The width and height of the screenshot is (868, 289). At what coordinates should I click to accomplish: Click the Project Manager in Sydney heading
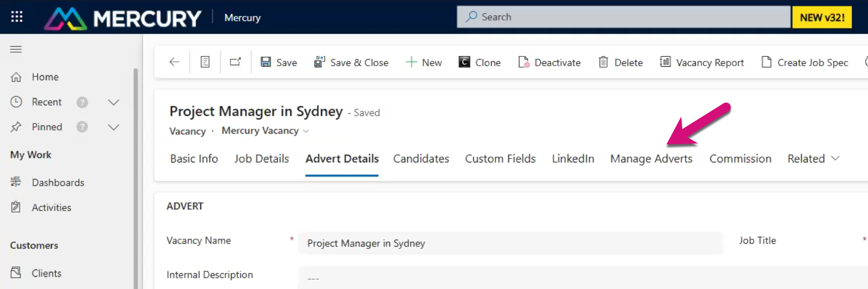pos(256,111)
